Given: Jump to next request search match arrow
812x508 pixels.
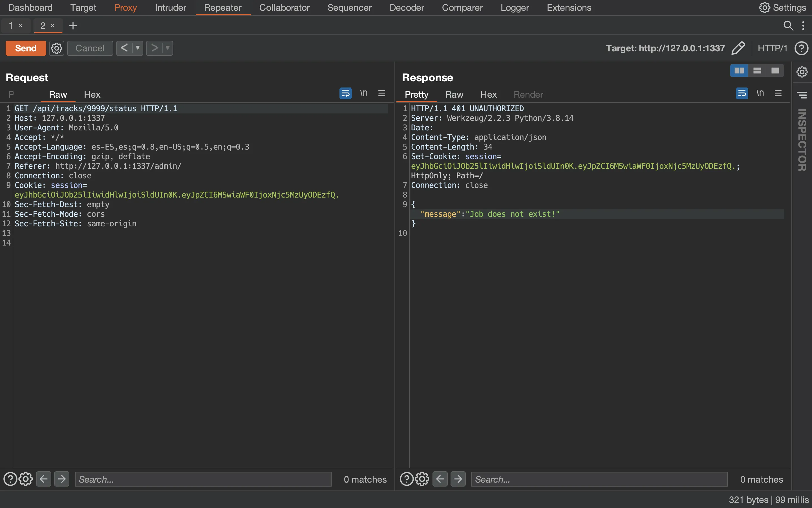Looking at the screenshot, I should coord(62,479).
